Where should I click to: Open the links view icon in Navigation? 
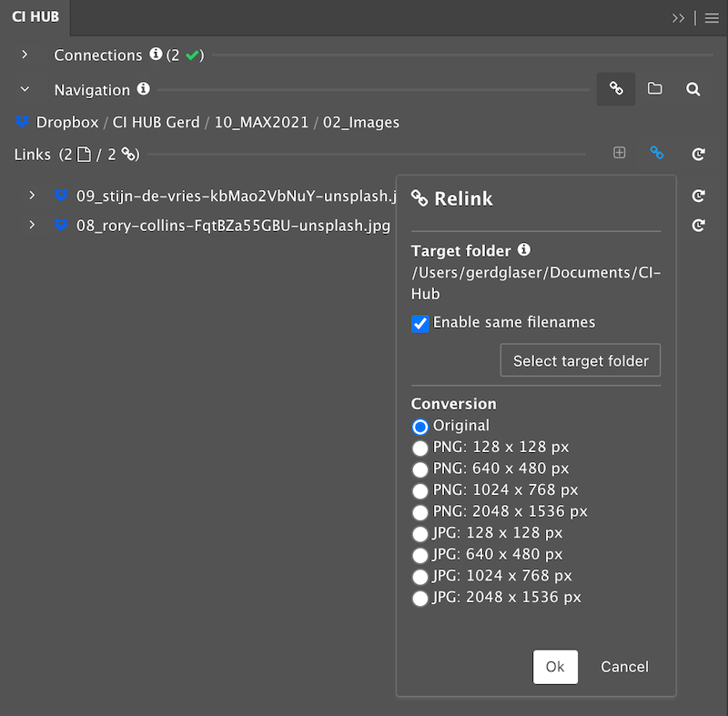click(x=616, y=88)
